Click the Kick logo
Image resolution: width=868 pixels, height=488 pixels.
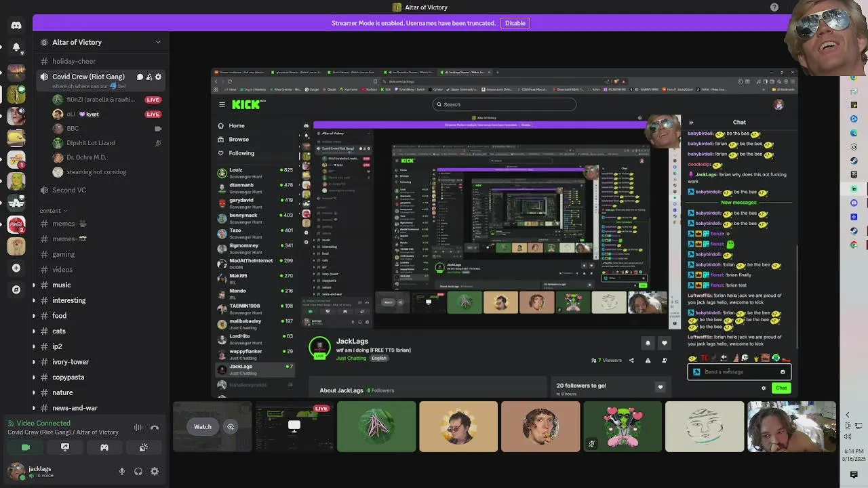pyautogui.click(x=248, y=104)
